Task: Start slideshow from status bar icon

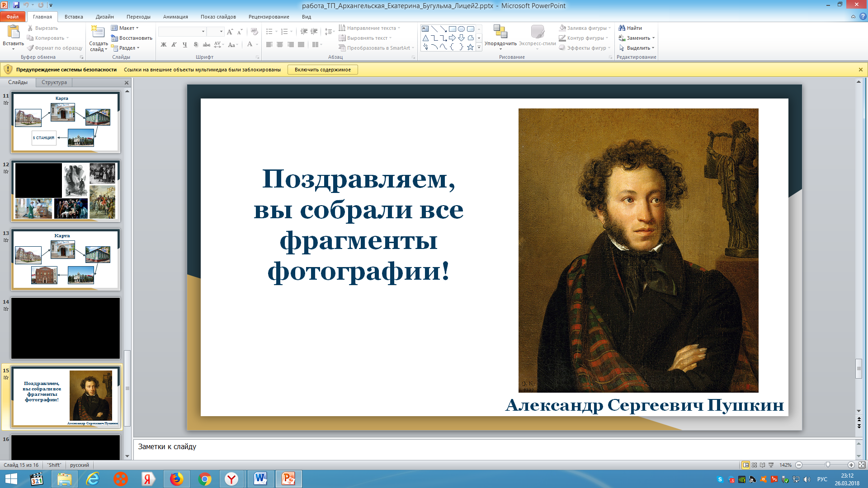Action: pyautogui.click(x=771, y=465)
